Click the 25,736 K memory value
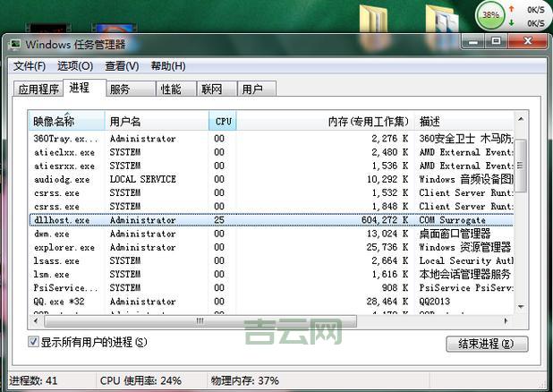Viewport: 553px width, 392px height. click(387, 247)
